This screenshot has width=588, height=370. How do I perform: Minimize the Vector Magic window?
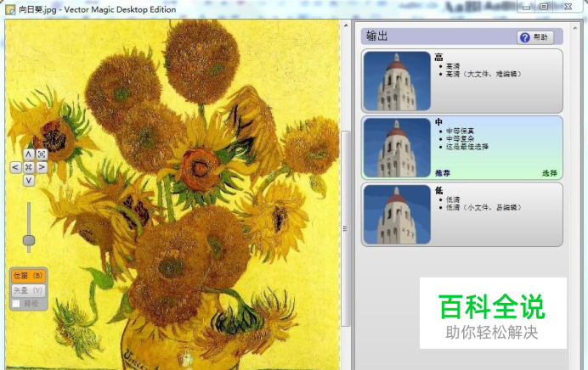point(527,7)
